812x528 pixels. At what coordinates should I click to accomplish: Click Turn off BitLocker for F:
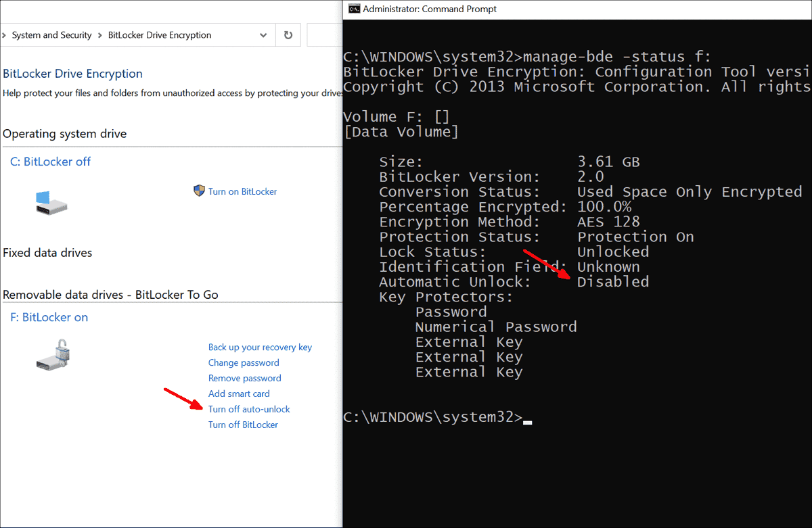[243, 425]
